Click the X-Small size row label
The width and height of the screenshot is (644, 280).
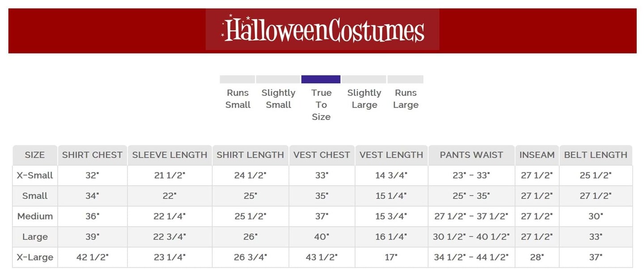[x=35, y=176]
